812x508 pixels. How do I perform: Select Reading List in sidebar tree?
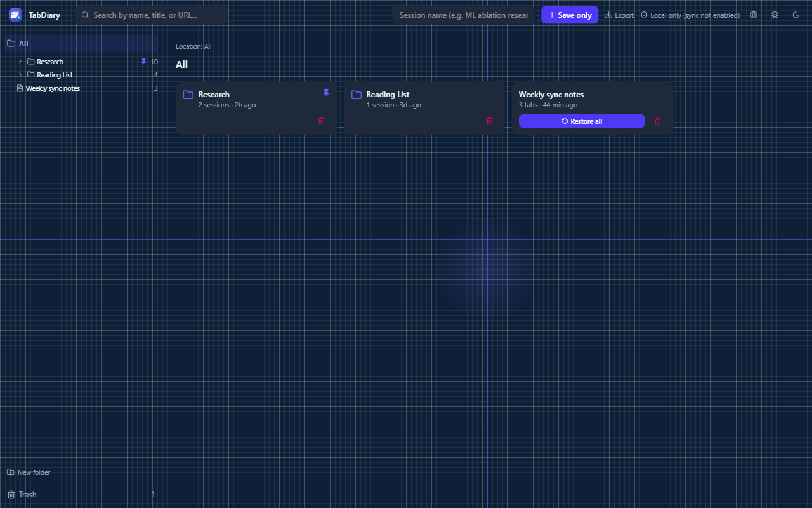tap(55, 75)
